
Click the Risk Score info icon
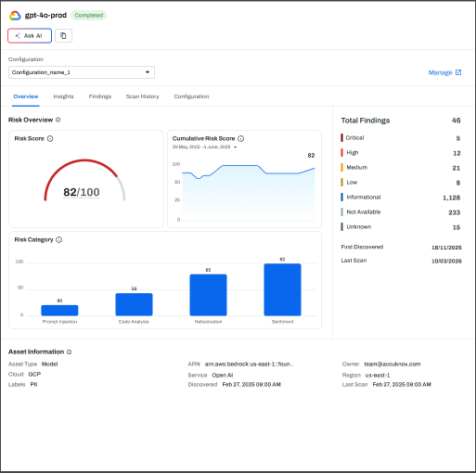pos(50,138)
